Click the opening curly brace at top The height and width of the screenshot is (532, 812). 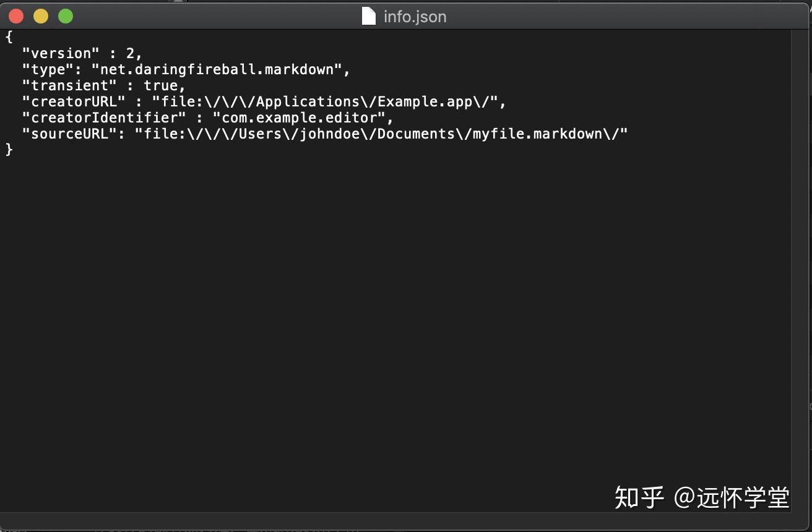coord(7,37)
